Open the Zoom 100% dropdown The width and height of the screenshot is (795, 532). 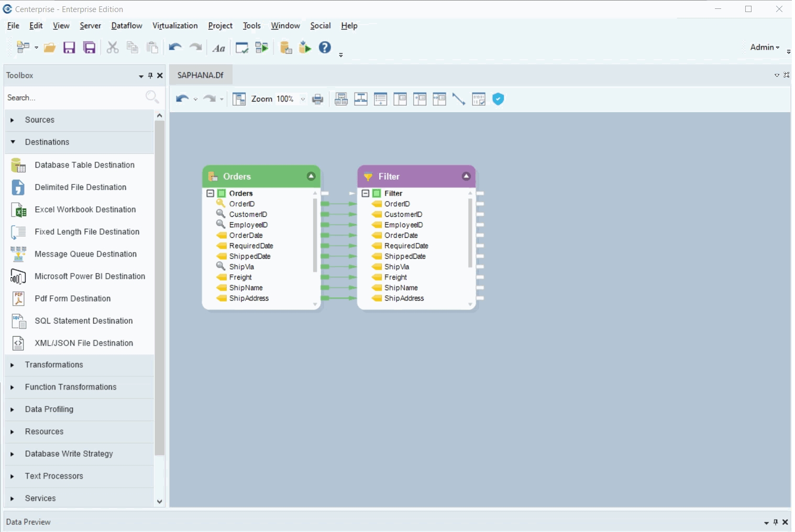pos(303,99)
